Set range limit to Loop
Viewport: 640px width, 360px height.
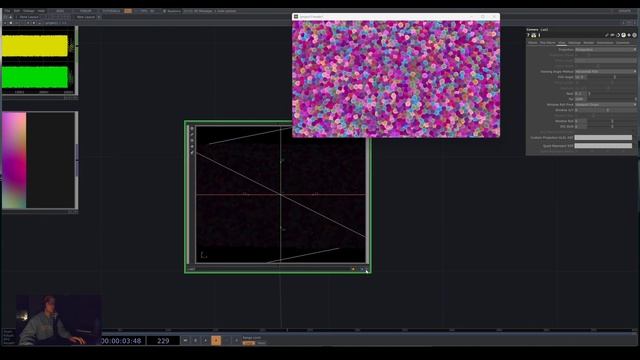[248, 343]
